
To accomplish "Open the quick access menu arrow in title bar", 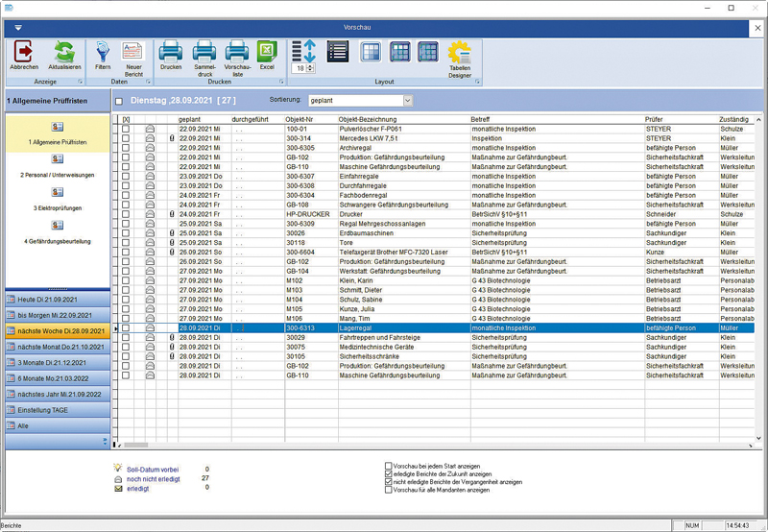I will pyautogui.click(x=17, y=27).
